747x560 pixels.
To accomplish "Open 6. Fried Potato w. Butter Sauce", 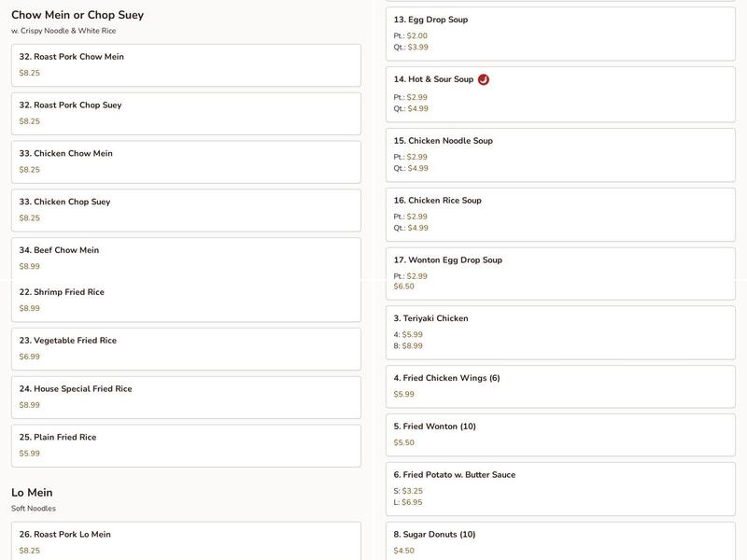I will pyautogui.click(x=560, y=489).
